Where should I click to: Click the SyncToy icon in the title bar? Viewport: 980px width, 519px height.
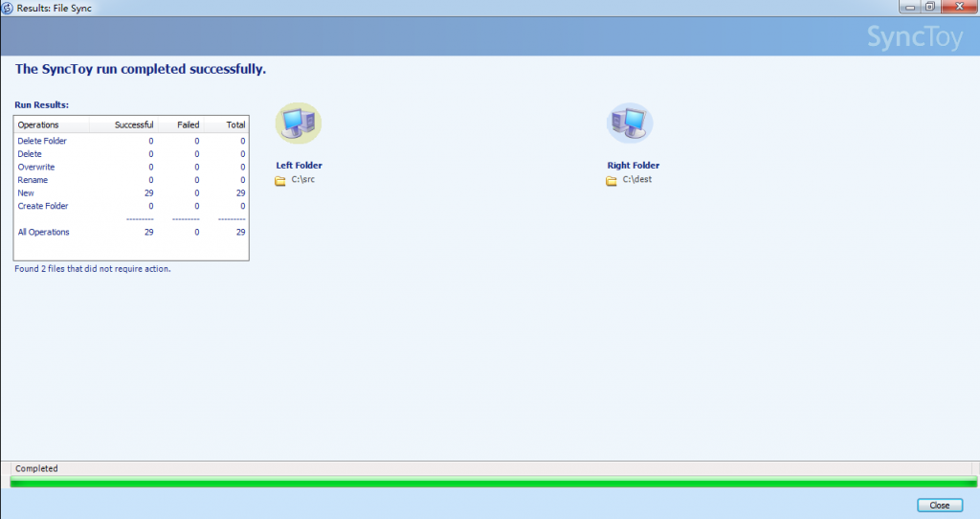pos(7,8)
